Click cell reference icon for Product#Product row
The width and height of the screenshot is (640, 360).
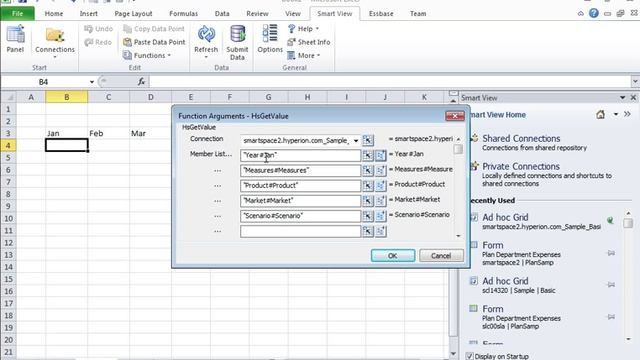tap(368, 185)
